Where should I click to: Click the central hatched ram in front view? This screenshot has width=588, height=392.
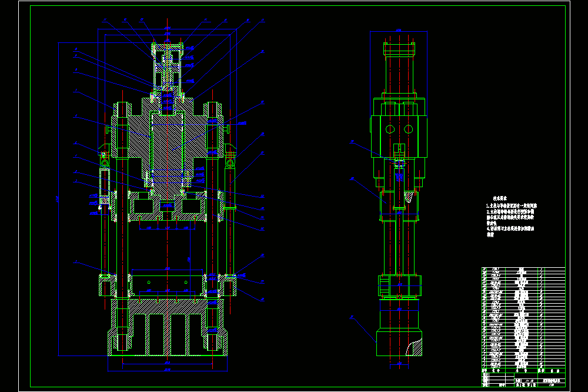tap(167, 150)
